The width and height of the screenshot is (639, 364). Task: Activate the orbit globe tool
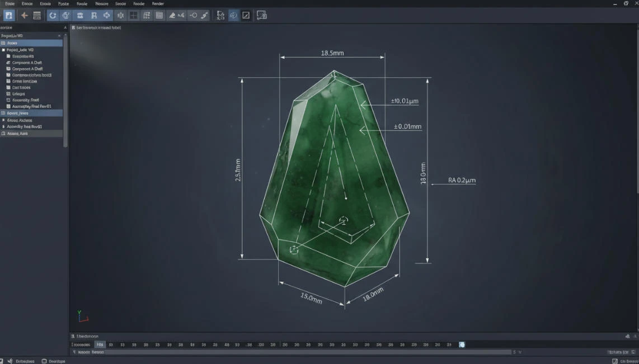(x=65, y=15)
